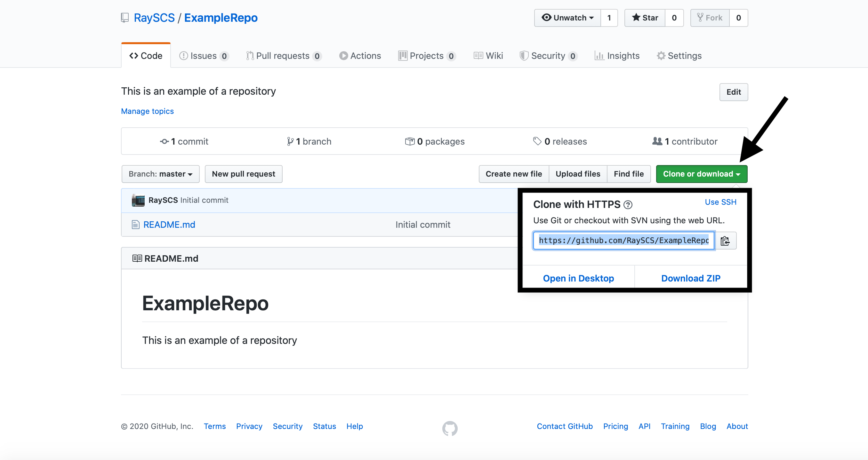The height and width of the screenshot is (460, 868).
Task: Expand the Unwatch options menu
Action: pyautogui.click(x=591, y=18)
